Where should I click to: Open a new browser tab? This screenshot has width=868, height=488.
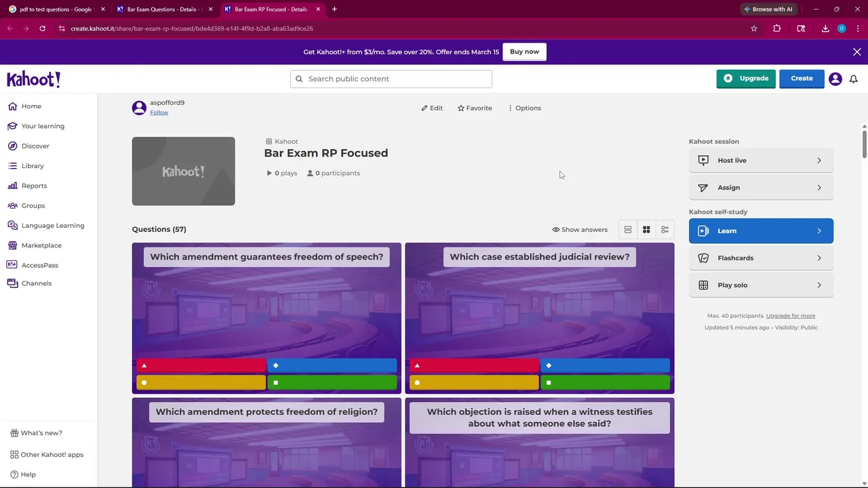point(334,9)
